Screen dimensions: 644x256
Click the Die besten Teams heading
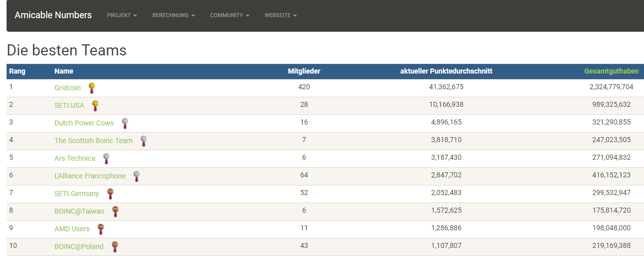(67, 50)
